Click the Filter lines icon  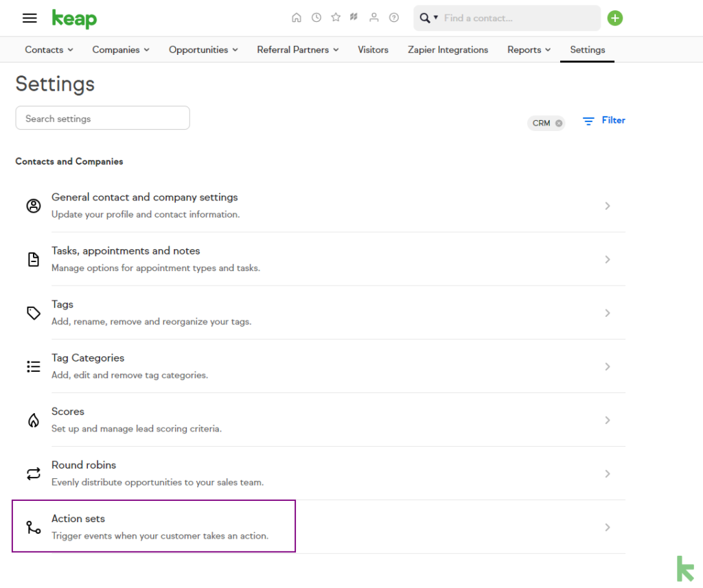pyautogui.click(x=588, y=121)
